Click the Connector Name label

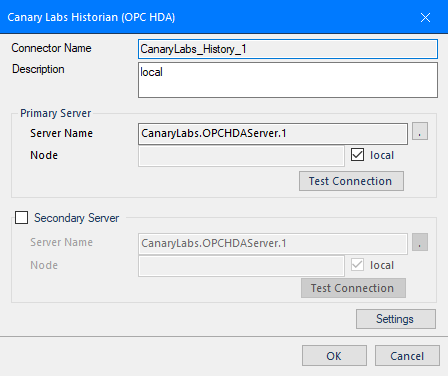[x=51, y=48]
